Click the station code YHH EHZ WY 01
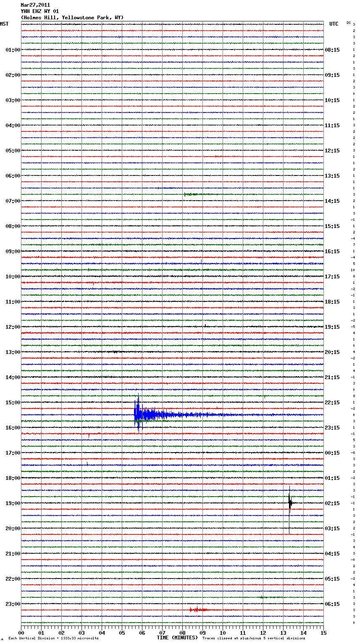Viewport: 357px width, 644px height. (x=40, y=11)
